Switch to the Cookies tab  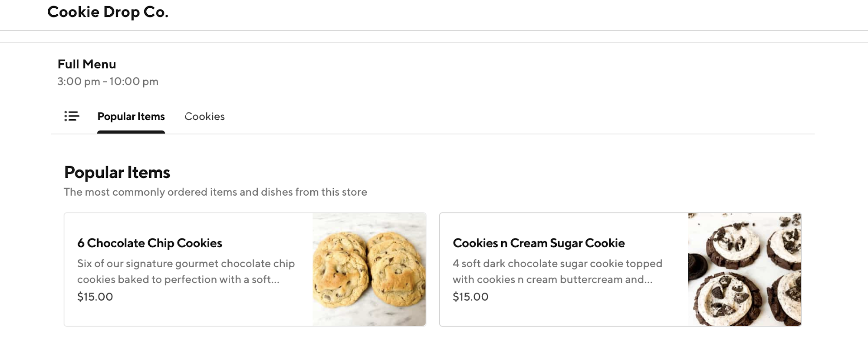pyautogui.click(x=205, y=116)
